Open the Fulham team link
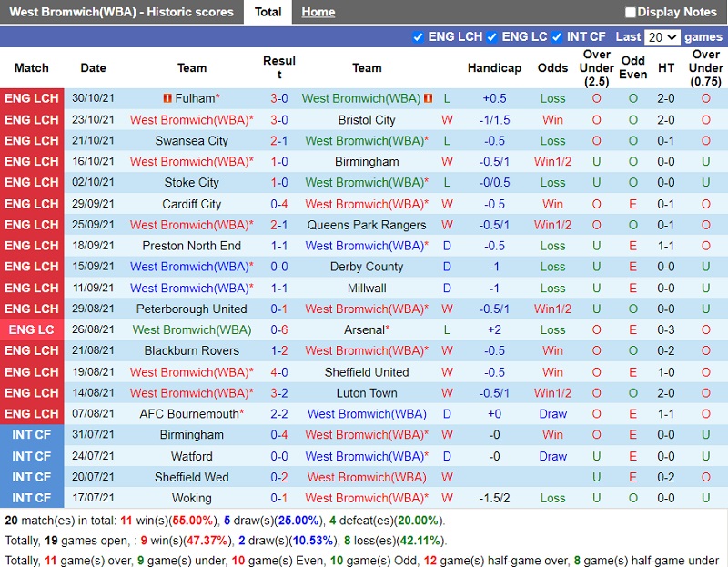The width and height of the screenshot is (728, 567). tap(195, 98)
